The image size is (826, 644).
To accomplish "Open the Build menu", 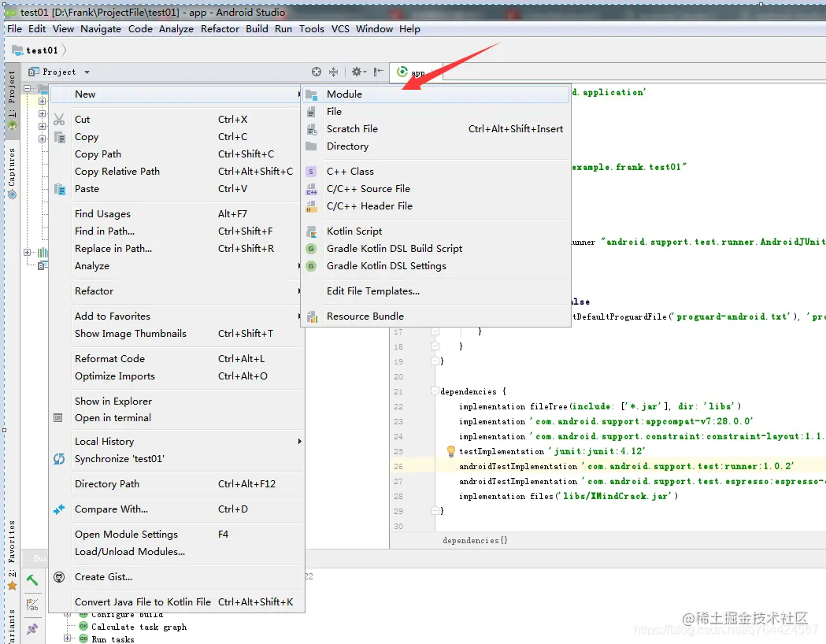I will tap(257, 29).
